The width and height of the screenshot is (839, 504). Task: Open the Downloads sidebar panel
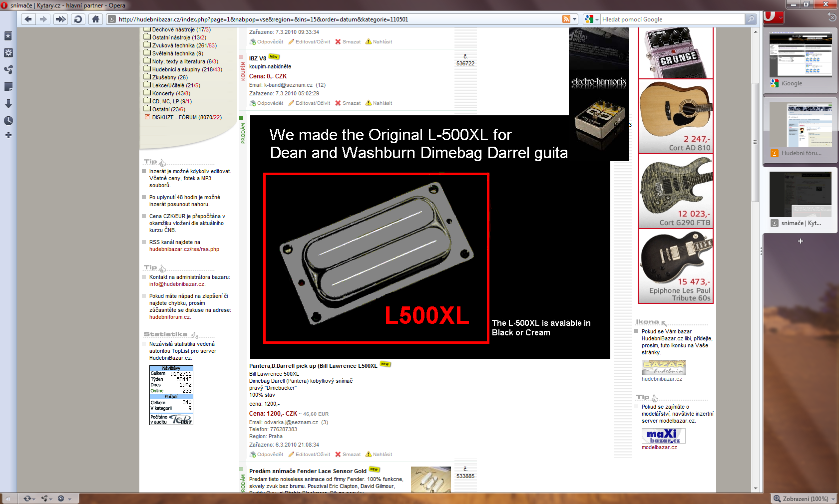point(8,104)
